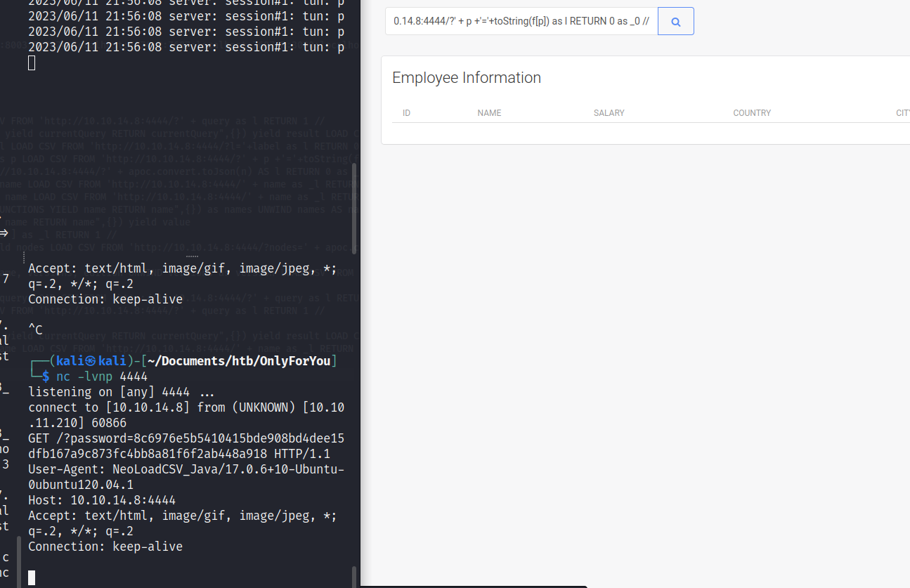Click the terminal cursor block at the bottom
The image size is (910, 588).
pos(32,577)
